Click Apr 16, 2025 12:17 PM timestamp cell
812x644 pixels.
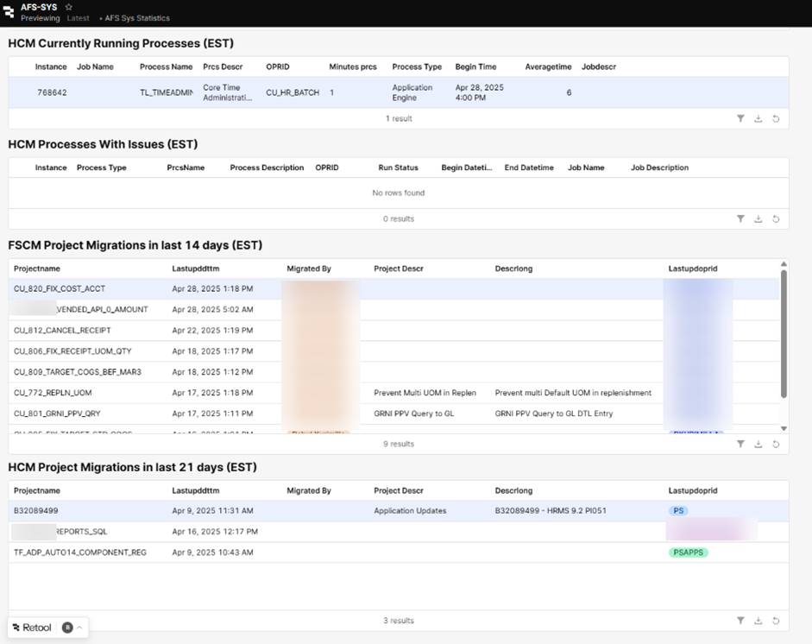(215, 532)
